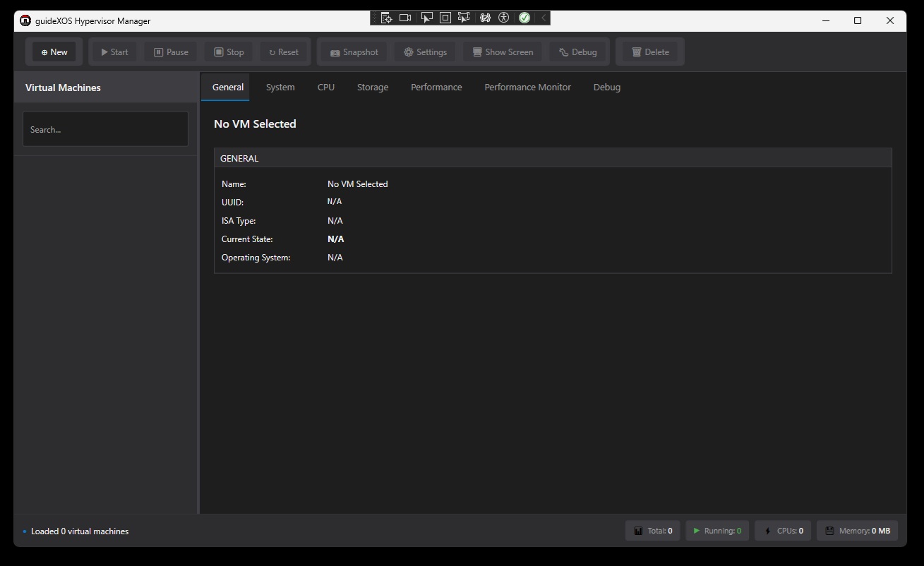The image size is (924, 566).
Task: Reset the virtual machine from the toolbar
Action: coord(284,52)
